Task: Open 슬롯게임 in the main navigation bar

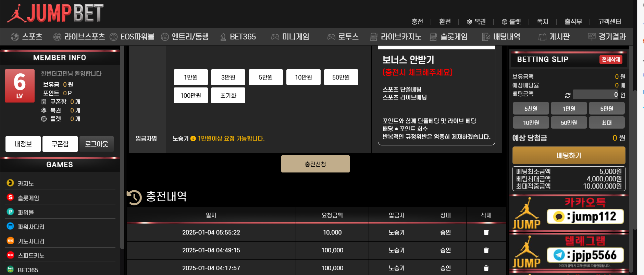Action: click(x=448, y=37)
